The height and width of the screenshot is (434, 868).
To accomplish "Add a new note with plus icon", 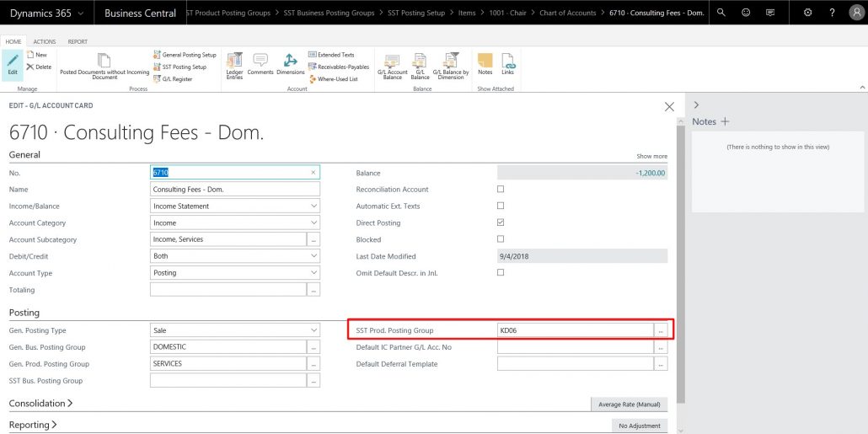I will (725, 121).
